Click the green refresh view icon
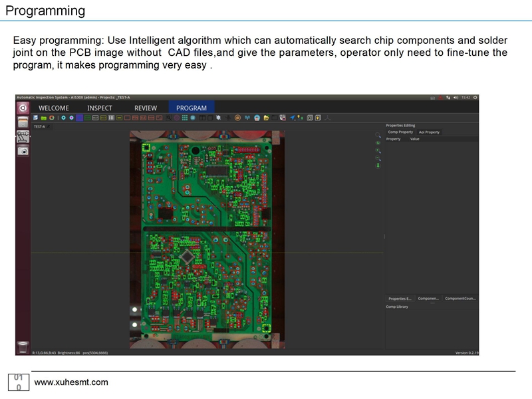 coord(378,143)
